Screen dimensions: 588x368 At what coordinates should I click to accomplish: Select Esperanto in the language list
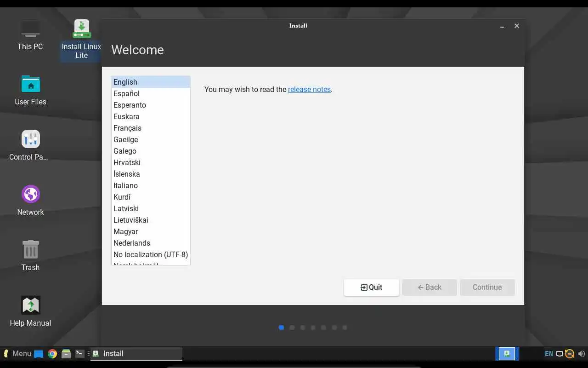point(151,105)
